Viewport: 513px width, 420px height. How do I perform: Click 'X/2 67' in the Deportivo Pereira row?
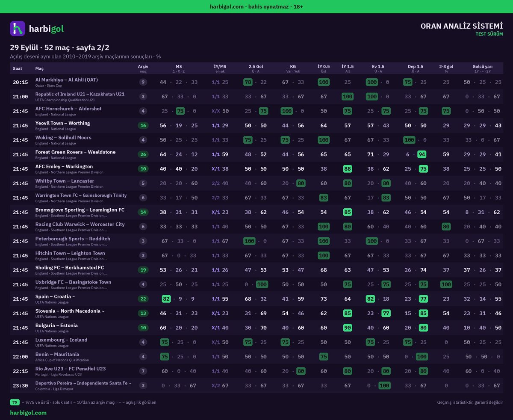[220, 385]
